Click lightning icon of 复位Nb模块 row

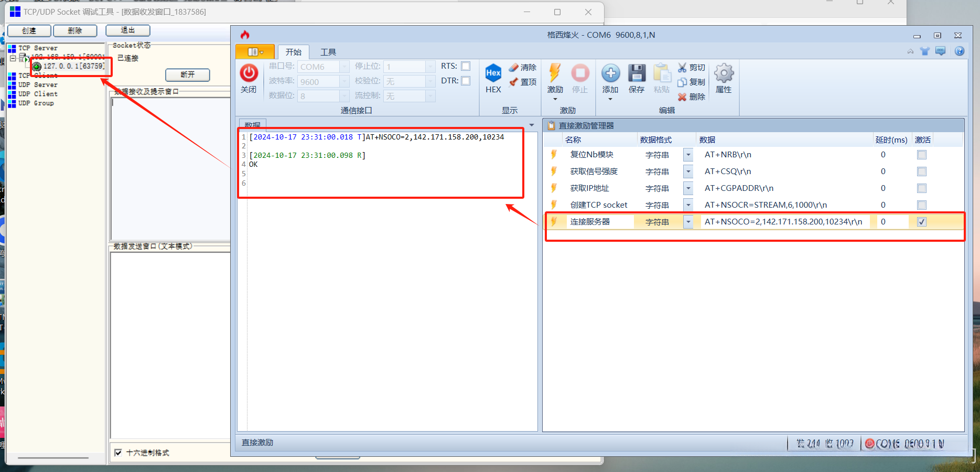(554, 154)
